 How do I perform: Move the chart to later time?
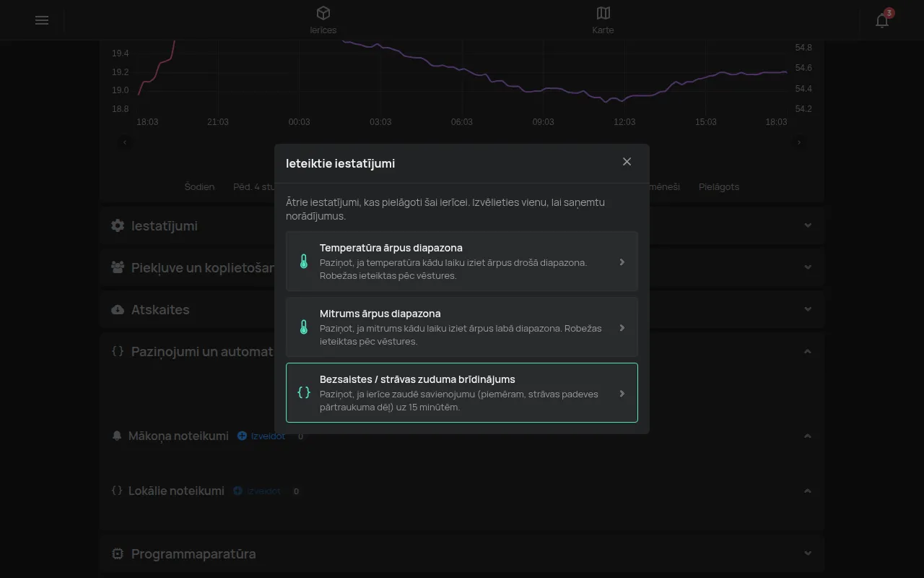[799, 142]
